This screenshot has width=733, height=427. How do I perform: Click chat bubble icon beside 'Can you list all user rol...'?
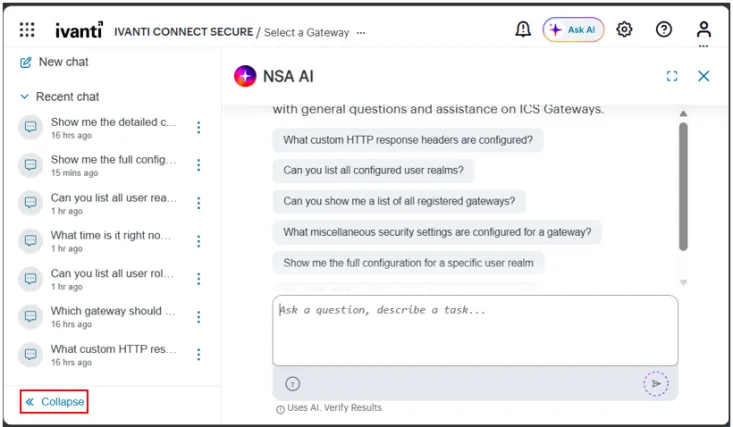pyautogui.click(x=30, y=279)
